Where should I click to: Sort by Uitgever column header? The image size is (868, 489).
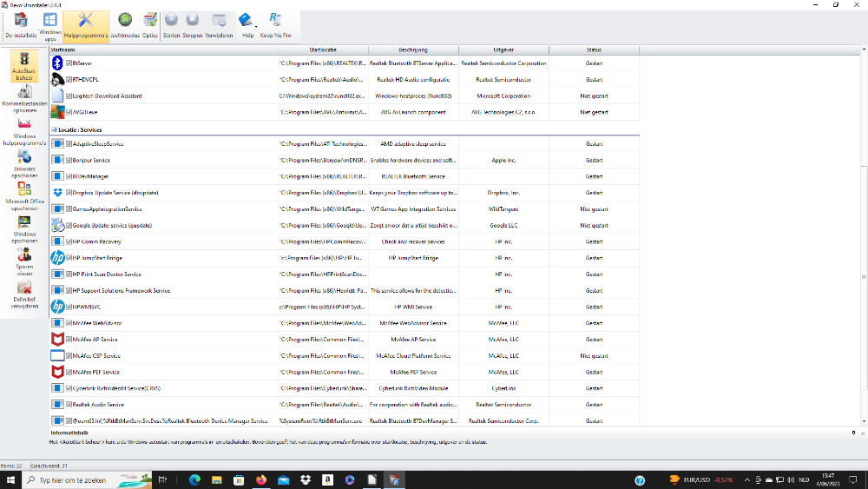pyautogui.click(x=503, y=50)
